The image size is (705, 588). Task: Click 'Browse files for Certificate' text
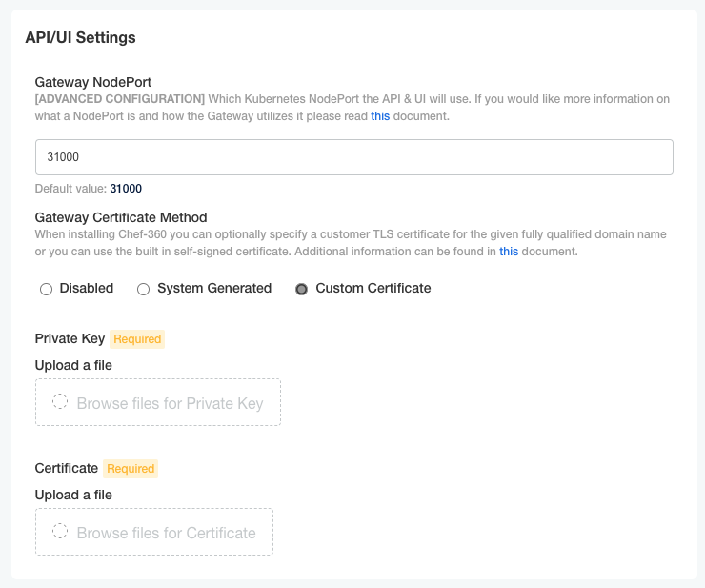(166, 533)
